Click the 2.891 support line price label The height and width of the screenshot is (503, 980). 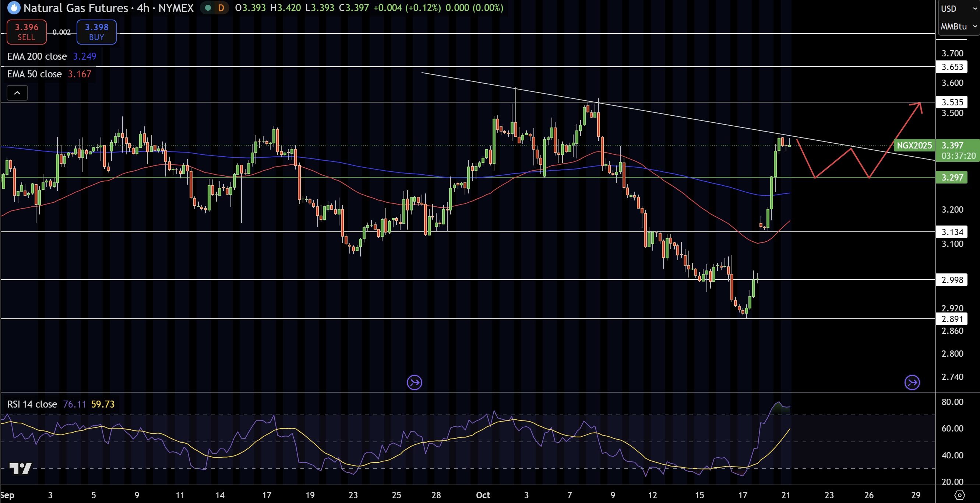pos(951,319)
